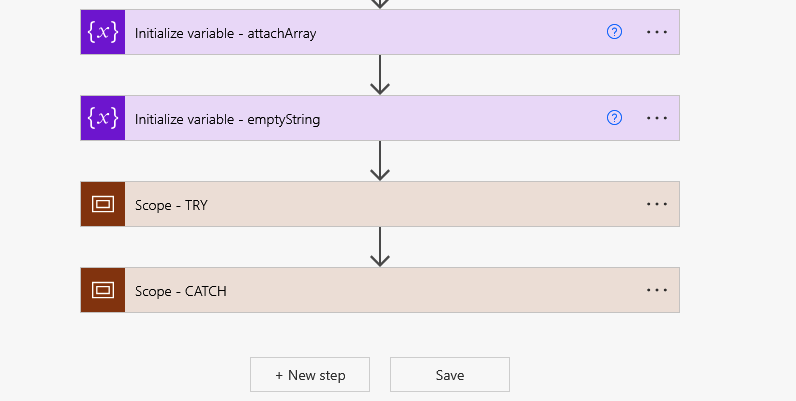Open the ellipsis menu on the emptyString action
796x401 pixels.
[656, 118]
